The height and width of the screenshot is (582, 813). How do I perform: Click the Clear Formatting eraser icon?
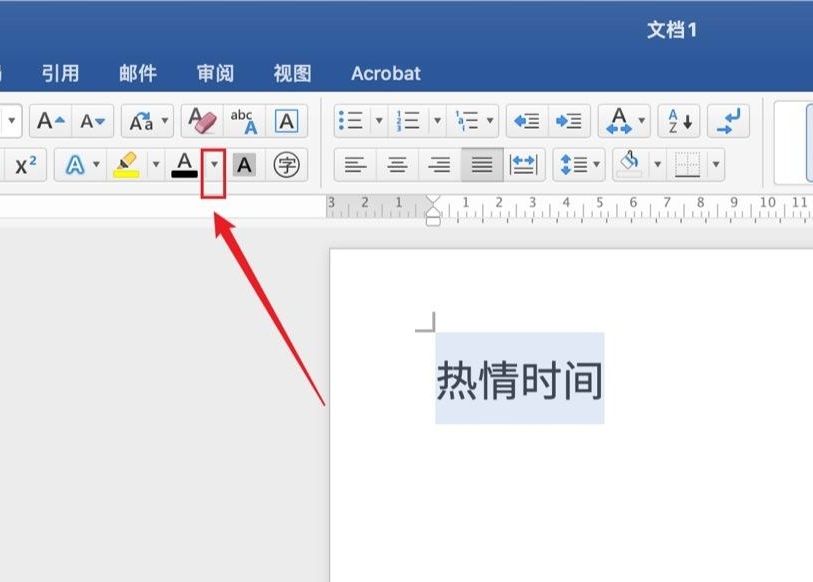203,121
